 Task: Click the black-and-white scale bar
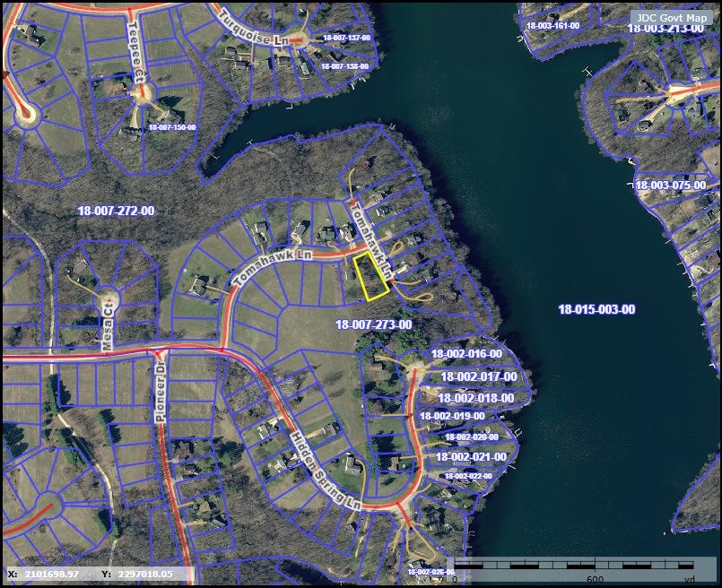click(x=574, y=565)
